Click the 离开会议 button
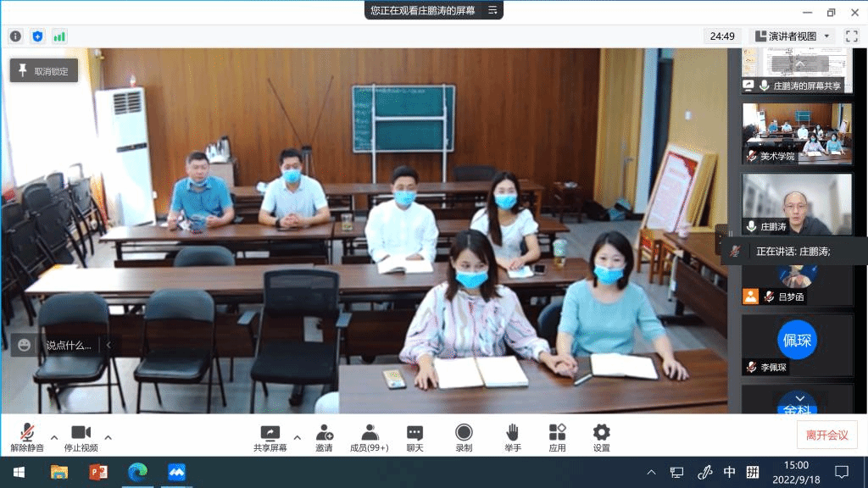The height and width of the screenshot is (488, 868). tap(826, 435)
